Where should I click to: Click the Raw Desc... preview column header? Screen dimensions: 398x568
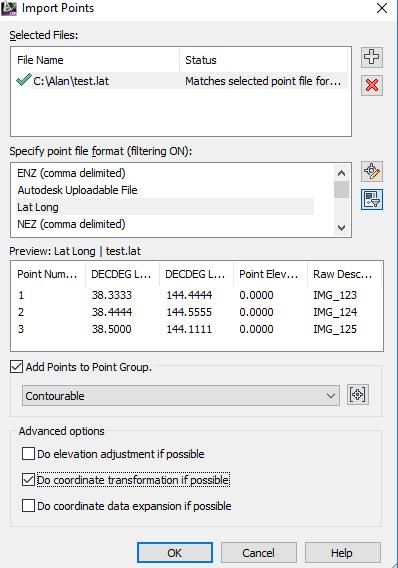tap(343, 274)
